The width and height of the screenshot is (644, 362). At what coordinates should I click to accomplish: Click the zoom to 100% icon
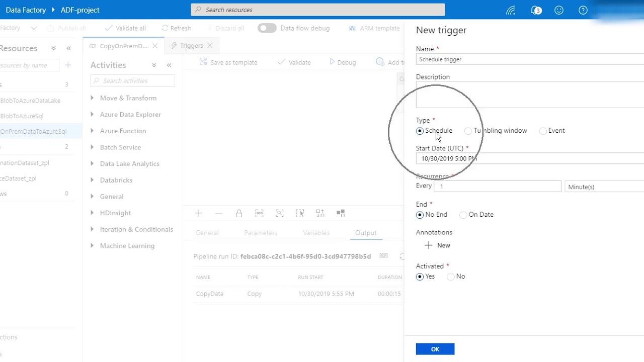(x=259, y=214)
